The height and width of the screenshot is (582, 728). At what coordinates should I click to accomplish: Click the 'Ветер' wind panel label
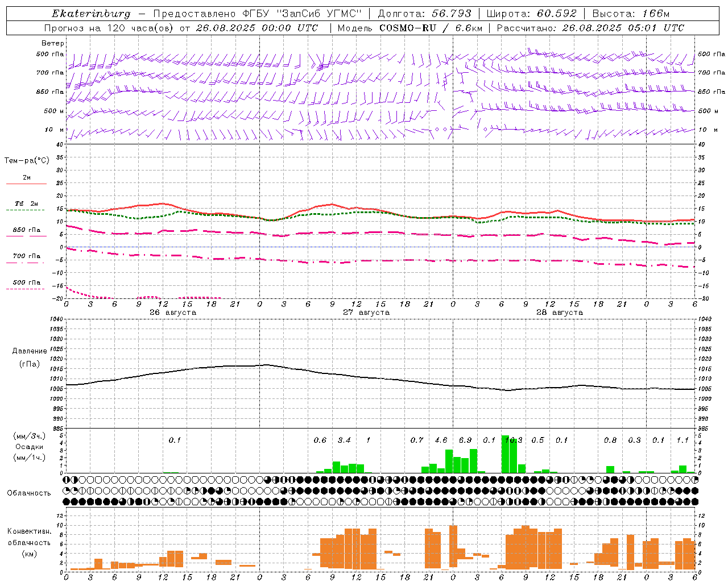pos(53,43)
